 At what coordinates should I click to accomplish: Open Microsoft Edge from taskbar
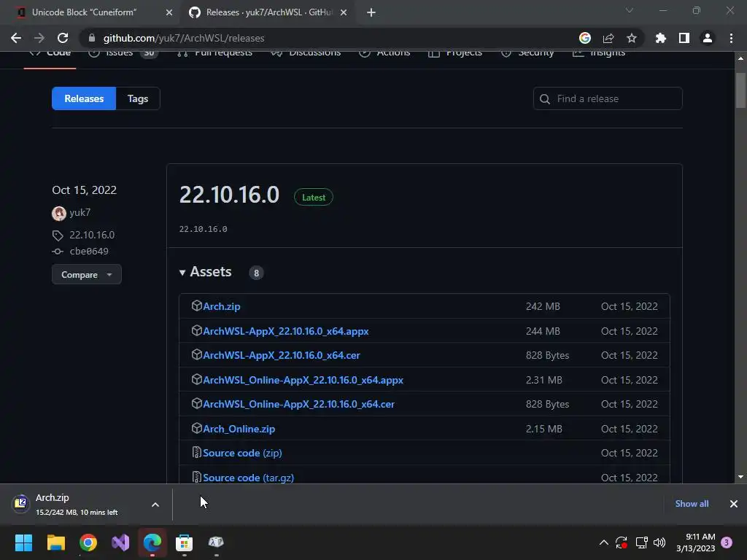[x=152, y=542]
